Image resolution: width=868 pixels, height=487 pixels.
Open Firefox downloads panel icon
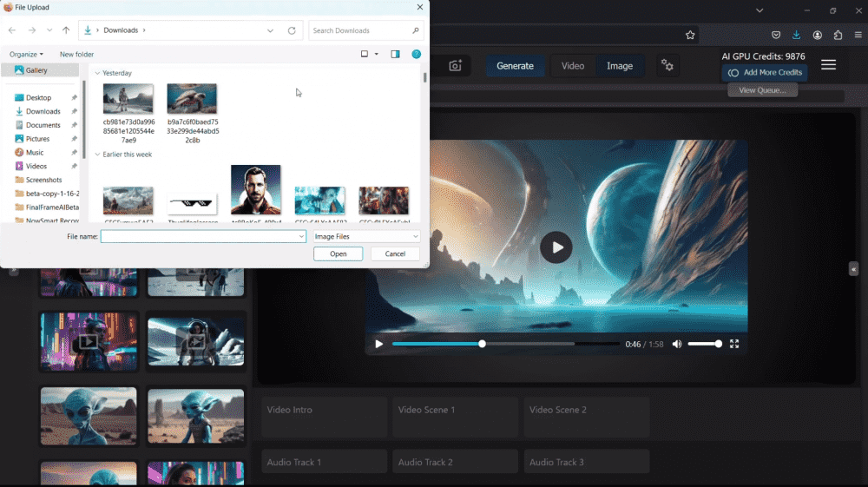[797, 36]
